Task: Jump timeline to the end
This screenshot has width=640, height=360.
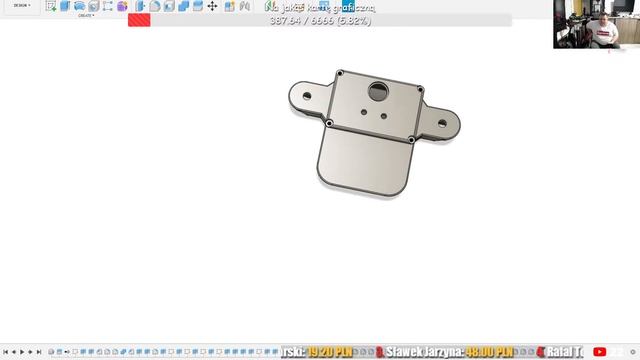Action: (x=39, y=352)
